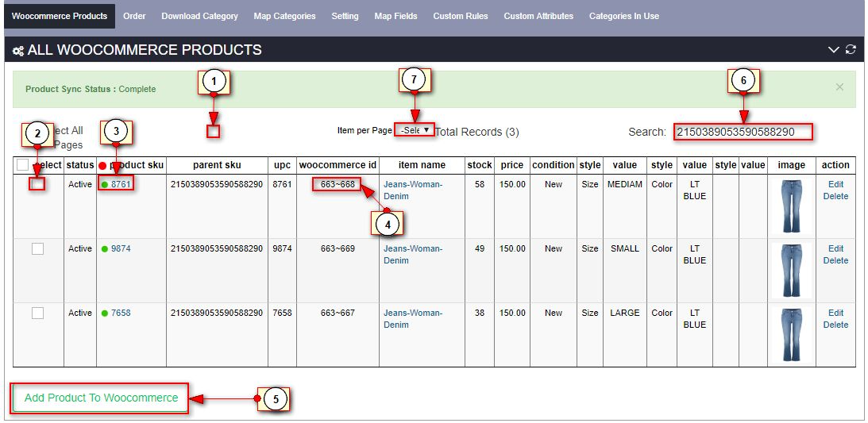
Task: Click the Total Records (3) text
Action: click(477, 133)
